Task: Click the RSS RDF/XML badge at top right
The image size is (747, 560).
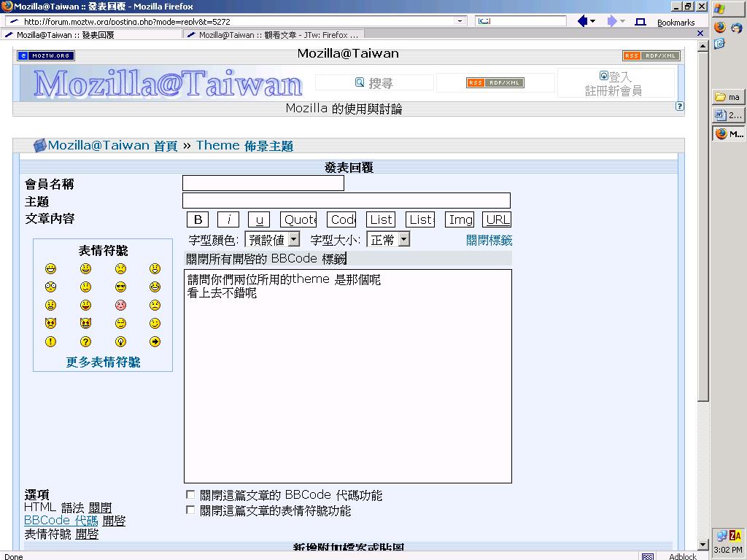Action: pos(651,55)
